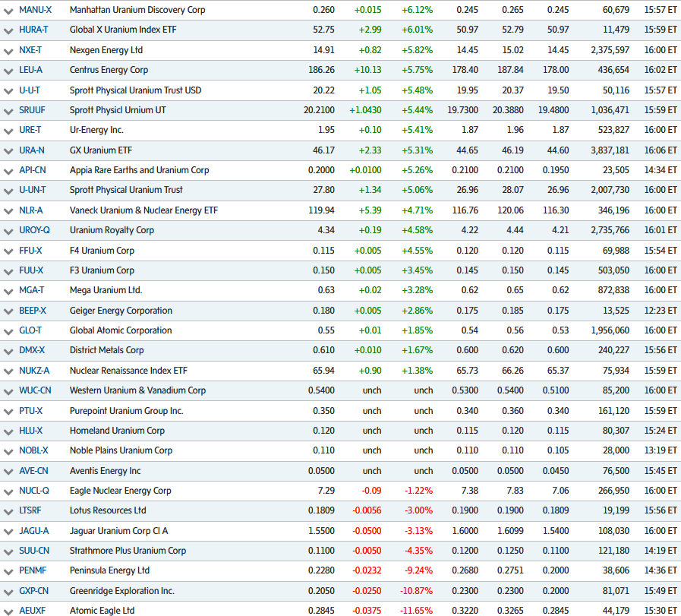Expand the DMX-X row chevron
Screen dimensions: 681x616
click(8, 351)
